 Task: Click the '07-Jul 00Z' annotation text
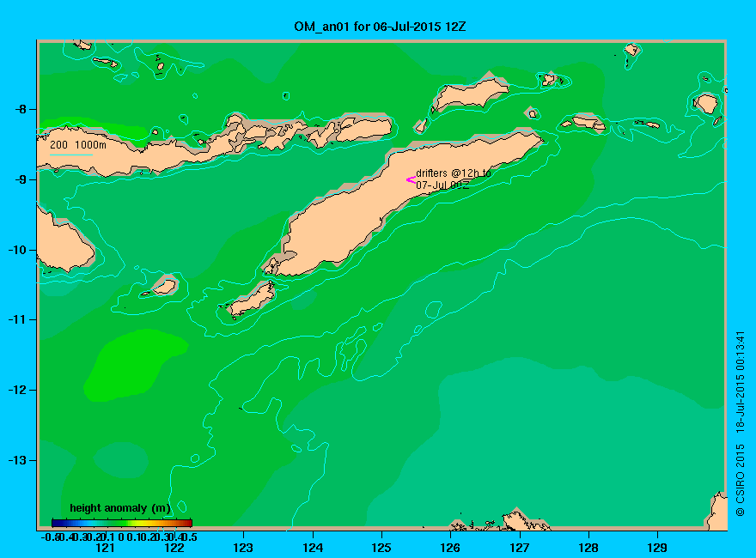pos(442,185)
